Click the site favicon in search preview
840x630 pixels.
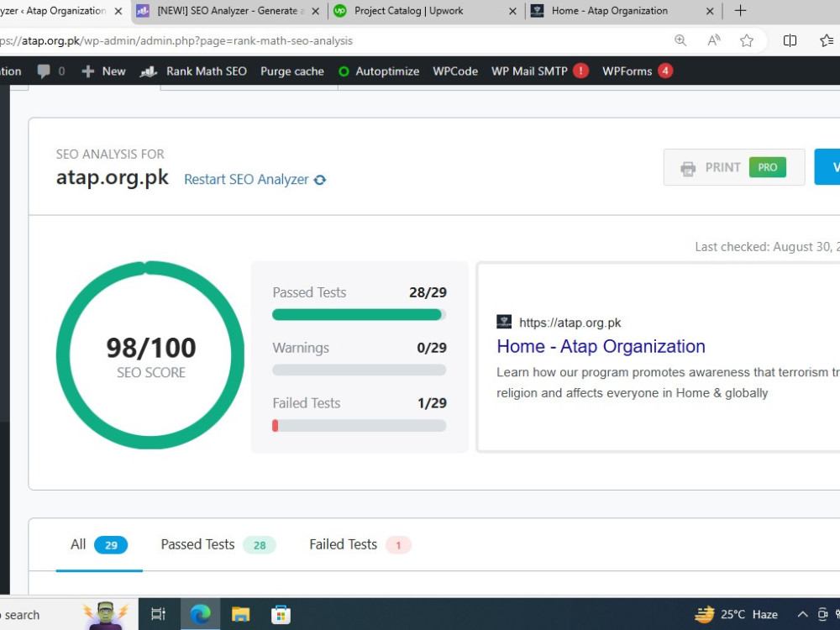503,322
